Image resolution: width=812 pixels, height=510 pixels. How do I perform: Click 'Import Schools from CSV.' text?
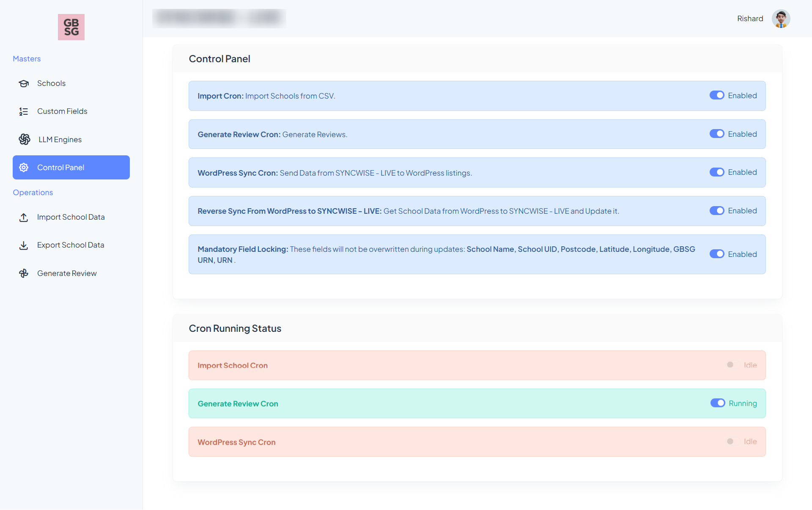(x=290, y=96)
